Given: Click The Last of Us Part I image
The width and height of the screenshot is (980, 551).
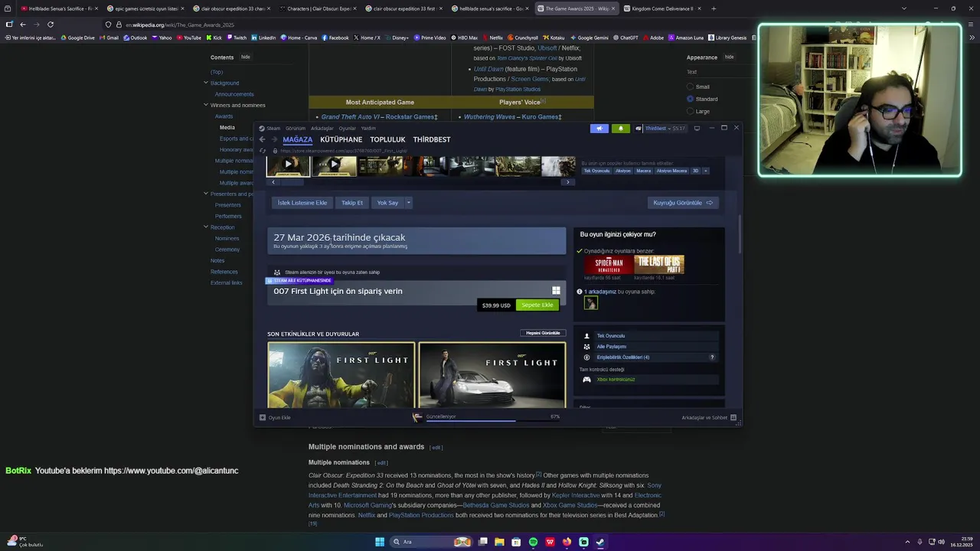Looking at the screenshot, I should [659, 265].
